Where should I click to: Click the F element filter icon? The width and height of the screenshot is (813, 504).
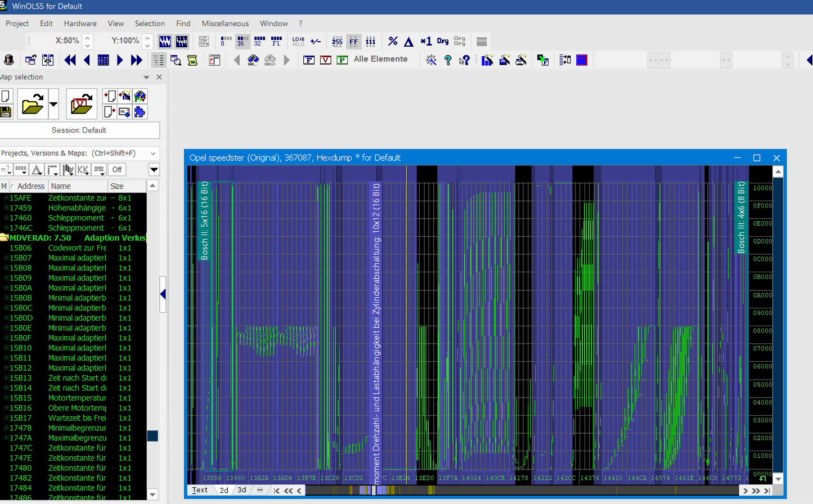(x=309, y=60)
